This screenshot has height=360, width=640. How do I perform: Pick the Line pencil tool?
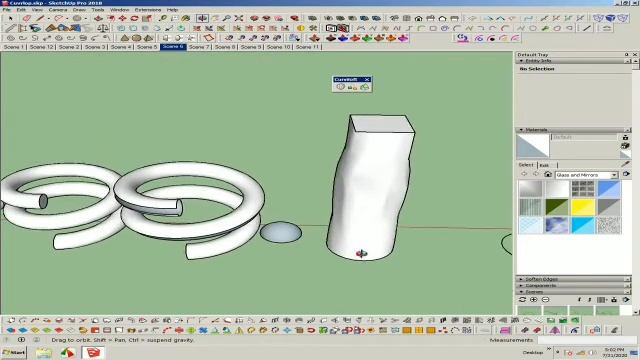[40, 18]
